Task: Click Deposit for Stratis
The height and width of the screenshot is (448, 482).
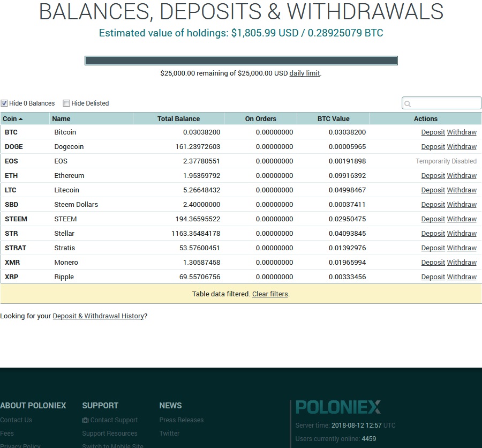Action: pyautogui.click(x=433, y=248)
